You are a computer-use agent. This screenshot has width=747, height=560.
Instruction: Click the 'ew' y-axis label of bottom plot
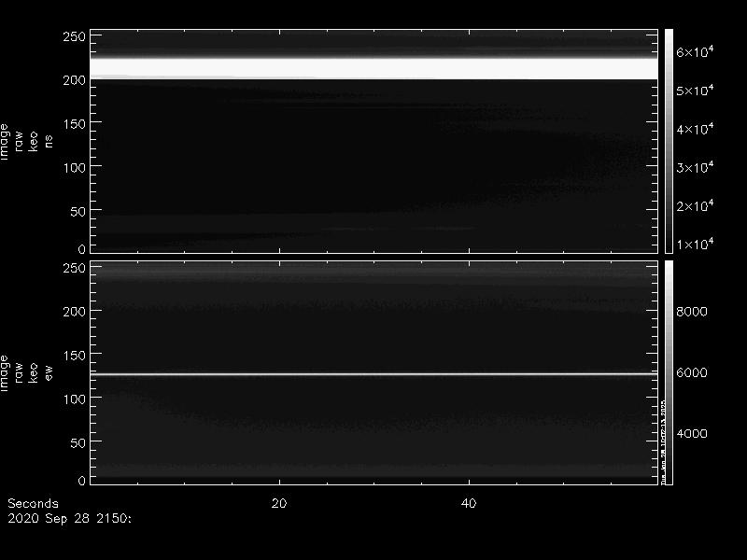[x=49, y=372]
